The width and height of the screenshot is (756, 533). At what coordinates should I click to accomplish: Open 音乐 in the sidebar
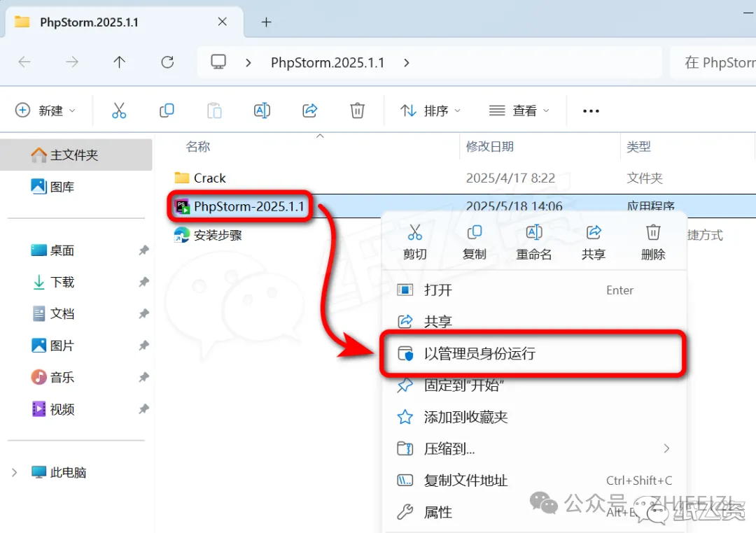[52, 377]
